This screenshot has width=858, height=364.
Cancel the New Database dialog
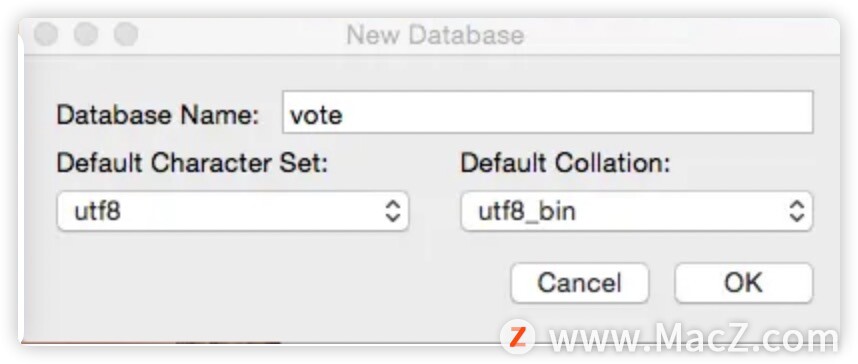[x=579, y=283]
